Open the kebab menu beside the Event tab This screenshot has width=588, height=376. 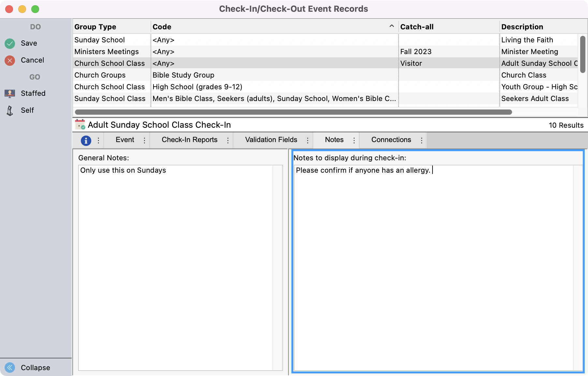[x=144, y=140]
